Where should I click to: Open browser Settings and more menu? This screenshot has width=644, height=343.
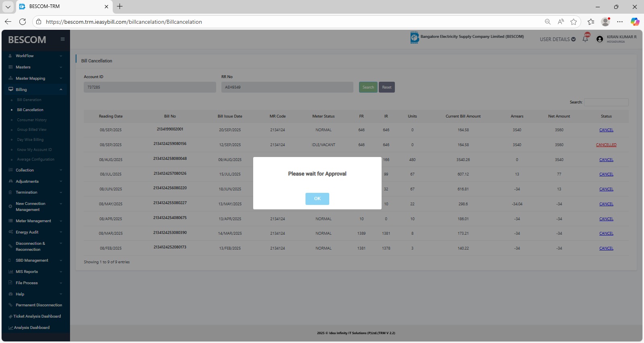click(x=620, y=22)
